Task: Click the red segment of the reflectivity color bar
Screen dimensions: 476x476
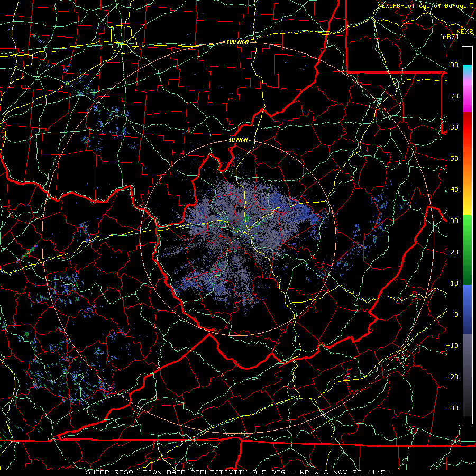Action: point(467,127)
